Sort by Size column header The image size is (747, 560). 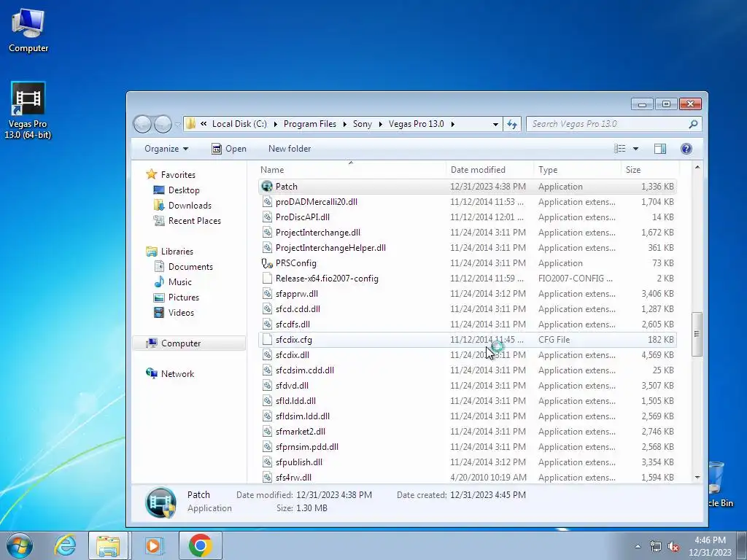coord(650,169)
